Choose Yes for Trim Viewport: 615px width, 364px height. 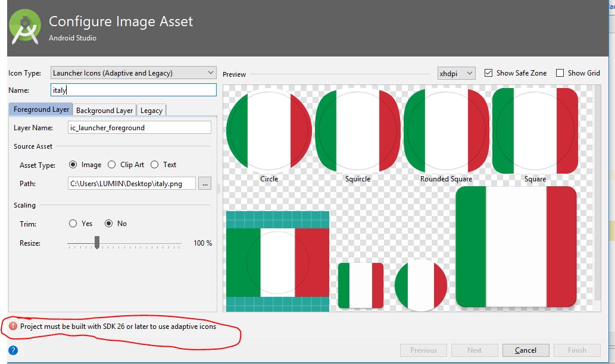73,224
